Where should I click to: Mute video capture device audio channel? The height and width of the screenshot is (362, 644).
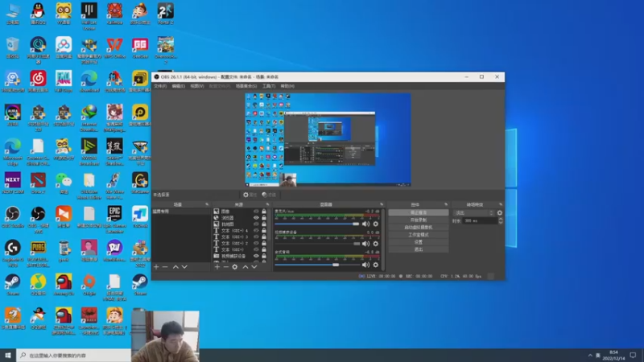pyautogui.click(x=365, y=244)
